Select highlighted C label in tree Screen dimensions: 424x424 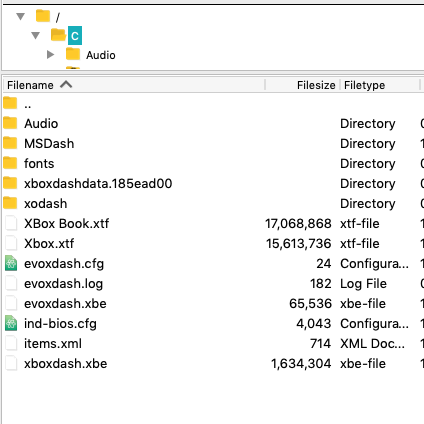coord(75,36)
